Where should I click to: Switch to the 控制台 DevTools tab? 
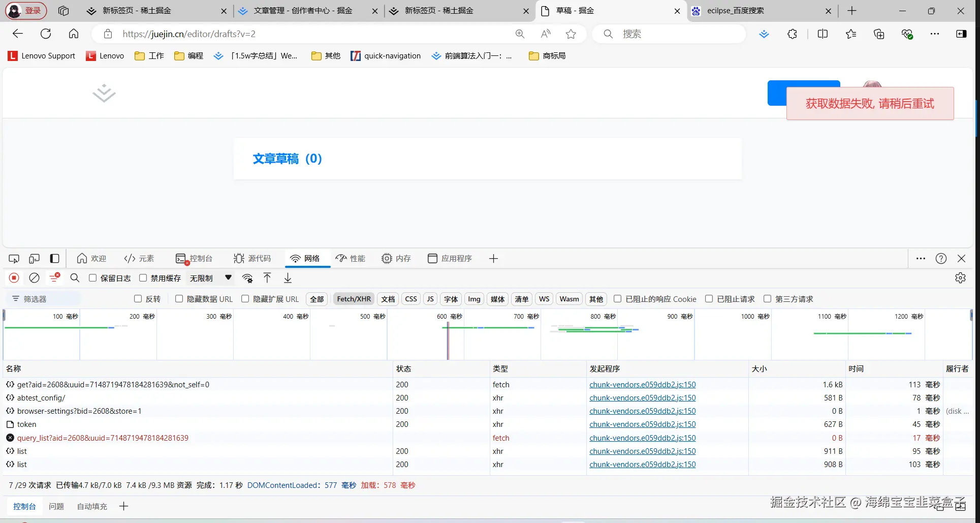pos(194,259)
